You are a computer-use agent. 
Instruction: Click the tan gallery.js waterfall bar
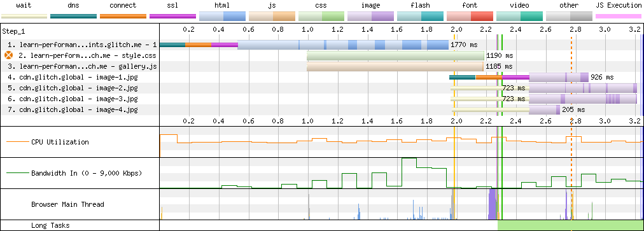395,66
